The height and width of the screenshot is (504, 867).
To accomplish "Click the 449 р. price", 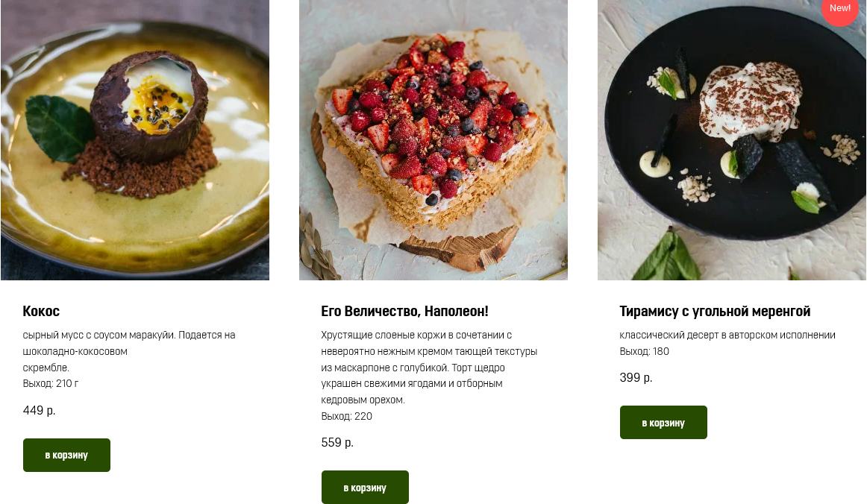I will (x=40, y=410).
